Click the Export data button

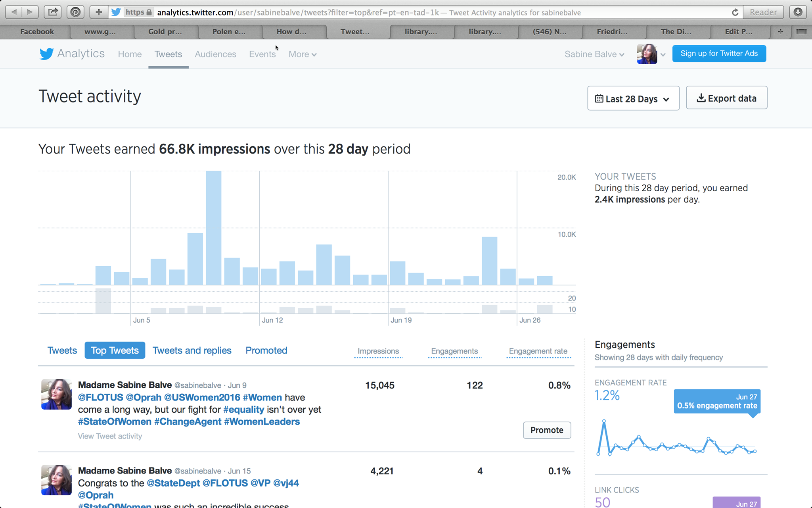point(726,98)
